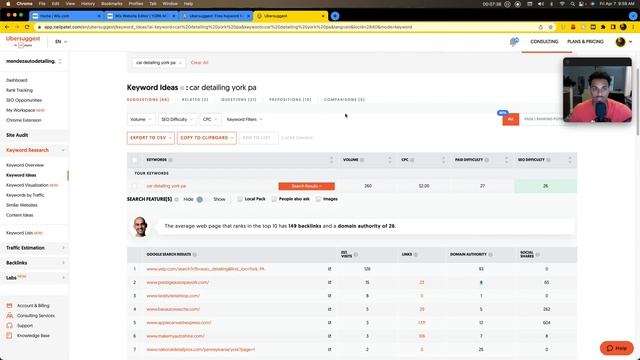Open the Volume filter dropdown
The height and width of the screenshot is (360, 640).
point(141,119)
